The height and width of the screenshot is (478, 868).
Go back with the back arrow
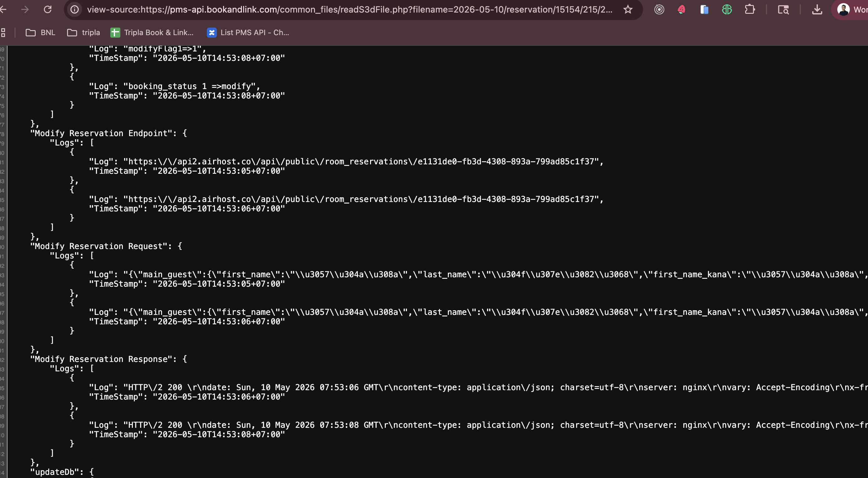3,9
